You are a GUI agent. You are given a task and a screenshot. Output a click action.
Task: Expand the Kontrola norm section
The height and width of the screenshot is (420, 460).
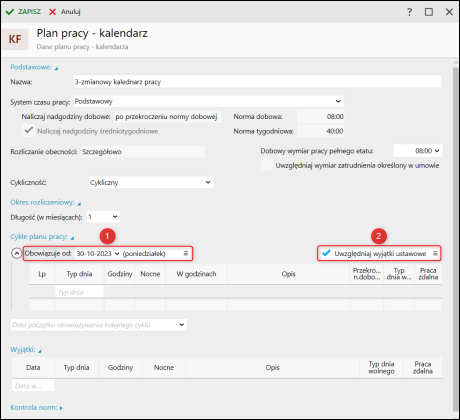pos(36,407)
